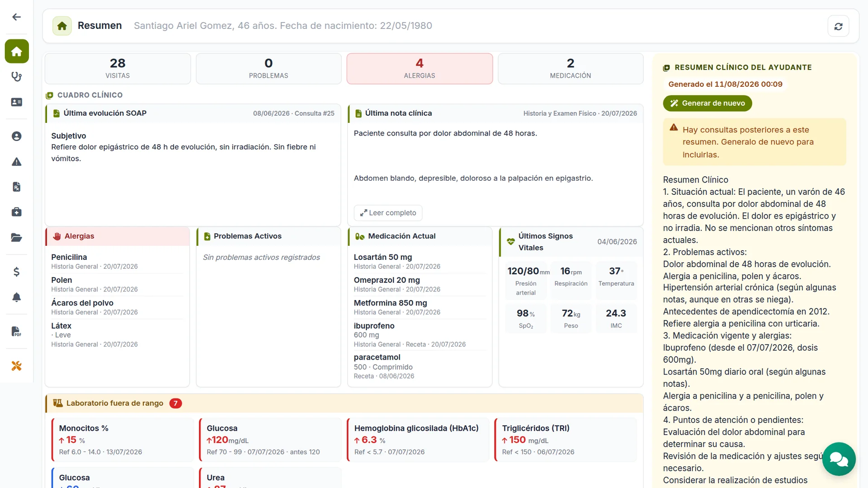The width and height of the screenshot is (868, 488).
Task: Click the Generar de nuevo button
Action: (708, 103)
